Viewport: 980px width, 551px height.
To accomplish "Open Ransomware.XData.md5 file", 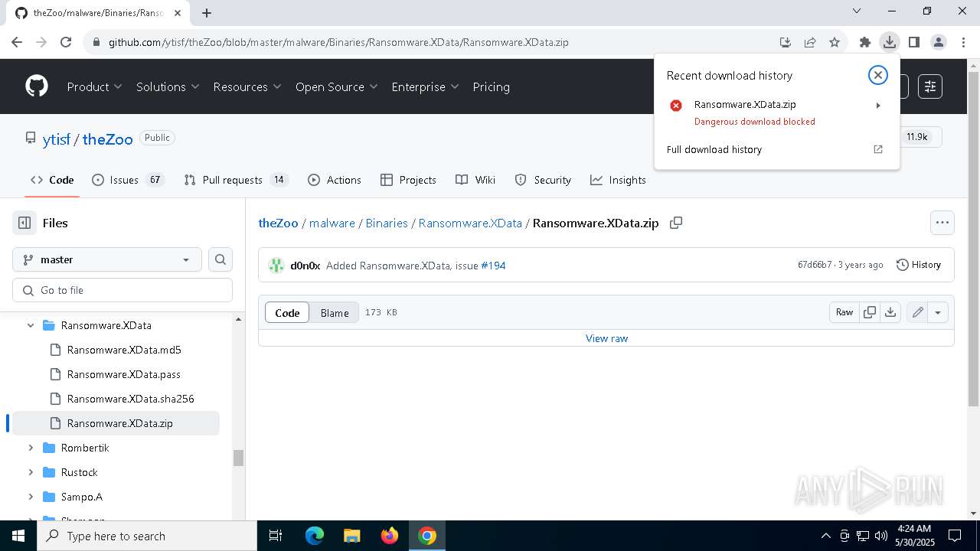I will pyautogui.click(x=124, y=350).
